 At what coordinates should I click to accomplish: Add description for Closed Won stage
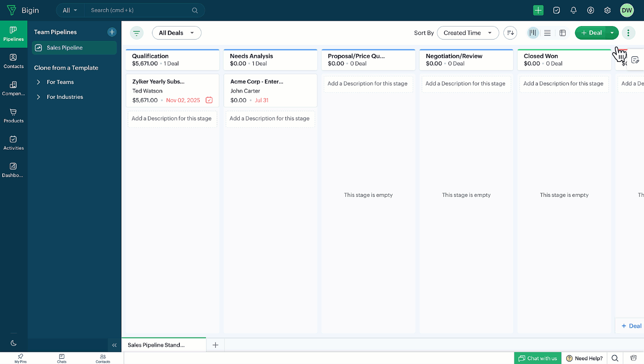(x=563, y=84)
